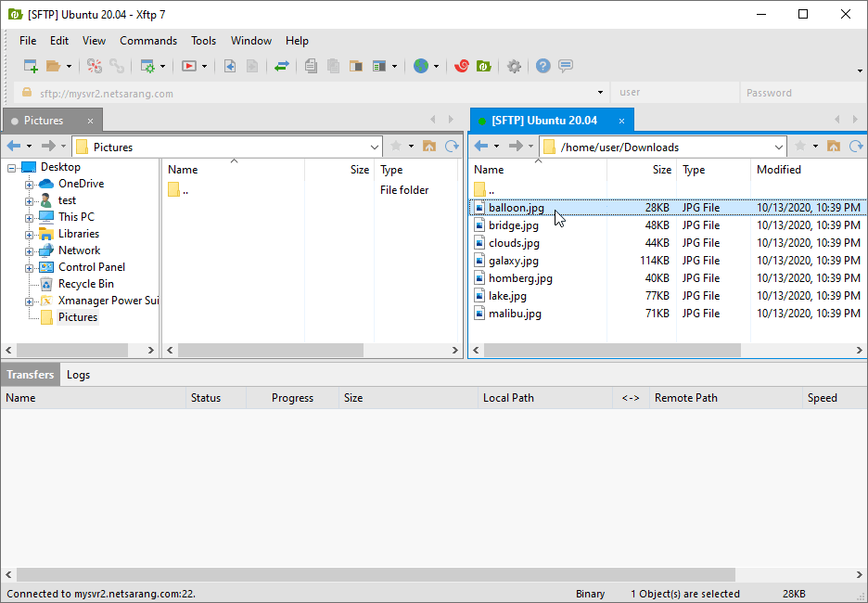Screen dimensions: 868x603
Task: Click the synchronize transfer arrows icon
Action: point(282,66)
